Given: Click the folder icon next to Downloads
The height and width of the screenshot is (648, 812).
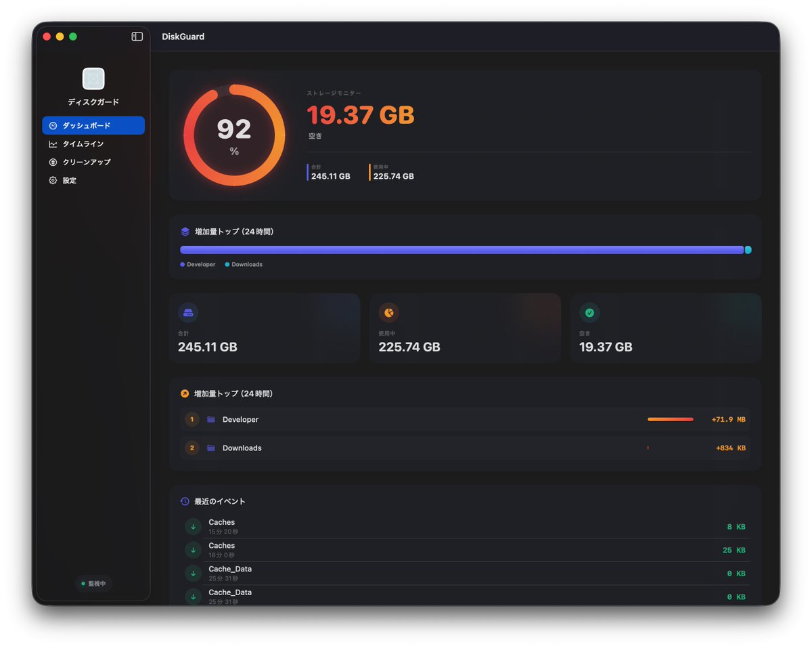Looking at the screenshot, I should [x=211, y=448].
